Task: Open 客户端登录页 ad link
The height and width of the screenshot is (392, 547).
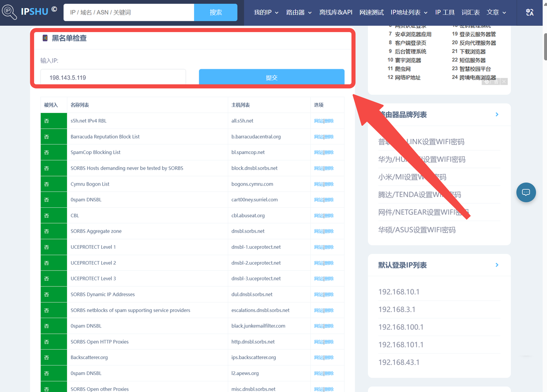Action: pos(410,43)
